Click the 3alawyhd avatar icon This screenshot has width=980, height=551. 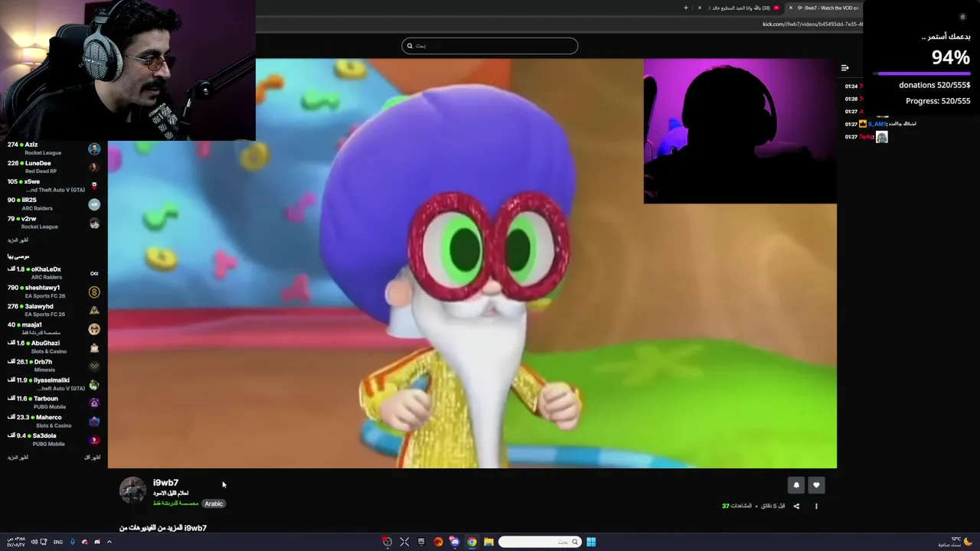pos(94,310)
